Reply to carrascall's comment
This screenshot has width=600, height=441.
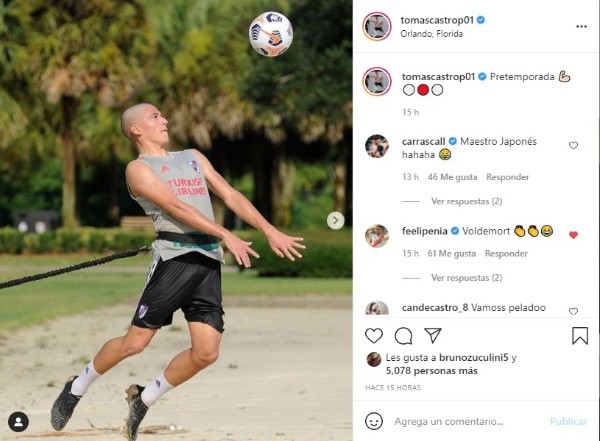pos(507,177)
